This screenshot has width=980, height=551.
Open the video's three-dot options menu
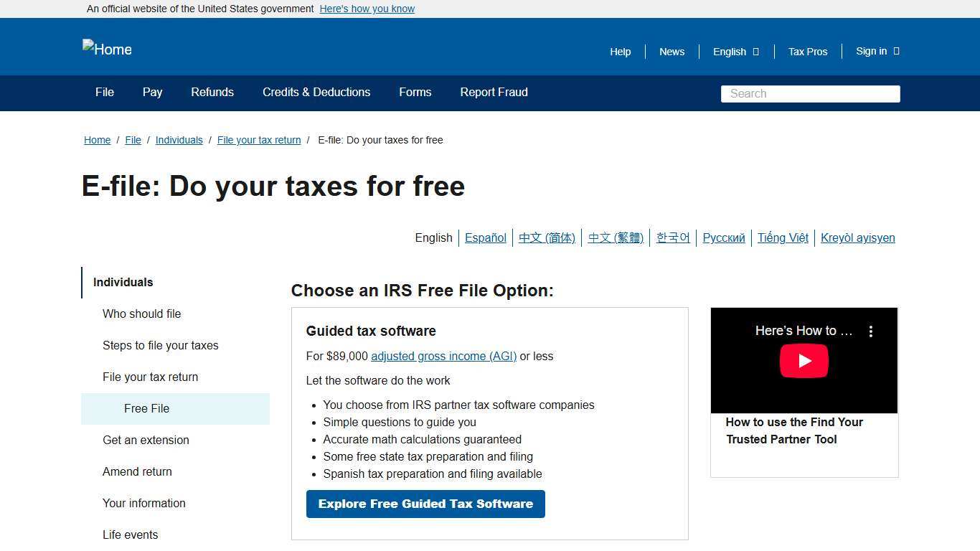point(870,331)
